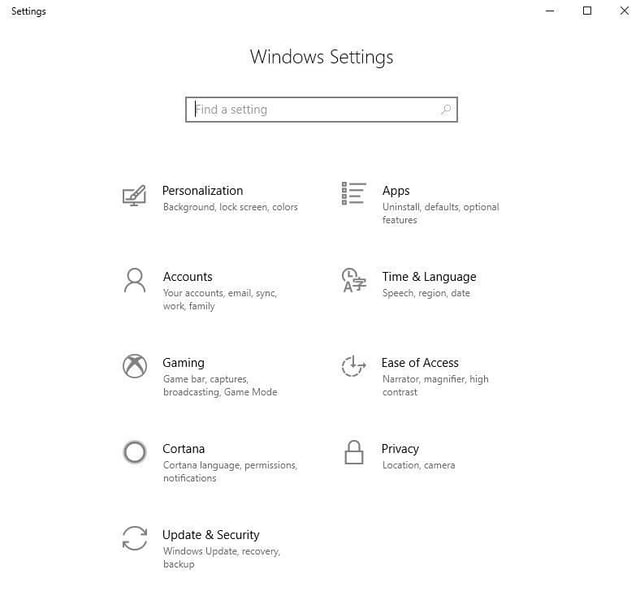The height and width of the screenshot is (591, 640).
Task: Open Accounts settings title
Action: tap(188, 277)
